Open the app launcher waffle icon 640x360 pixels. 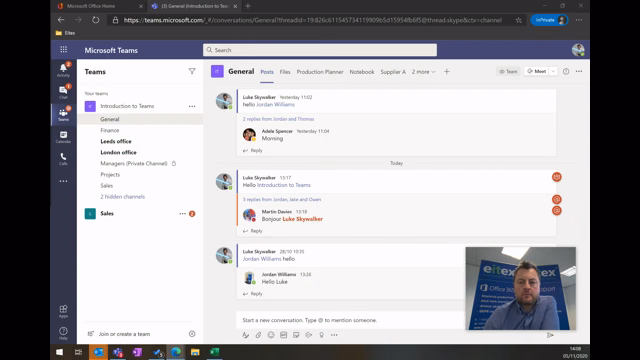click(x=64, y=50)
